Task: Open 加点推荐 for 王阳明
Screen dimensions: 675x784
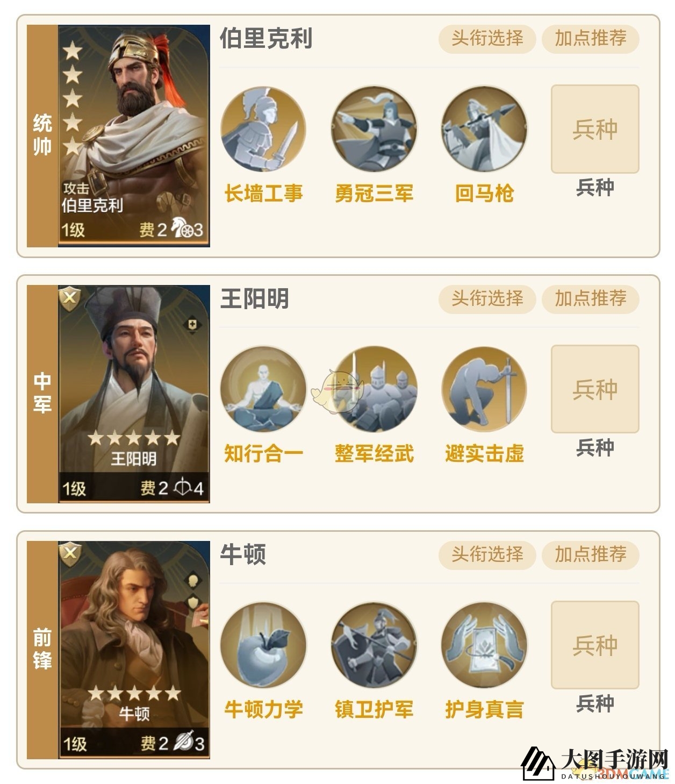Action: (590, 298)
